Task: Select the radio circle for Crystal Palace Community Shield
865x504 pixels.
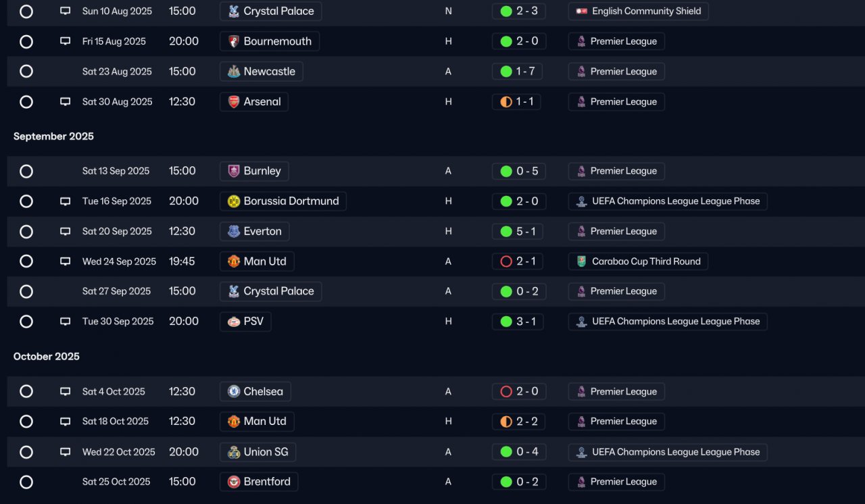Action: coord(26,11)
